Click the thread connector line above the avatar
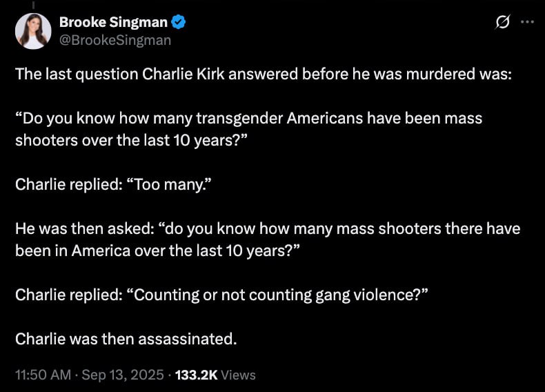545x392 pixels. [33, 5]
